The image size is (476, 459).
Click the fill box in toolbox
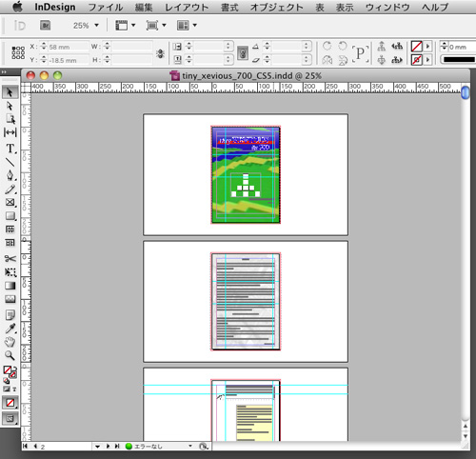click(x=7, y=369)
